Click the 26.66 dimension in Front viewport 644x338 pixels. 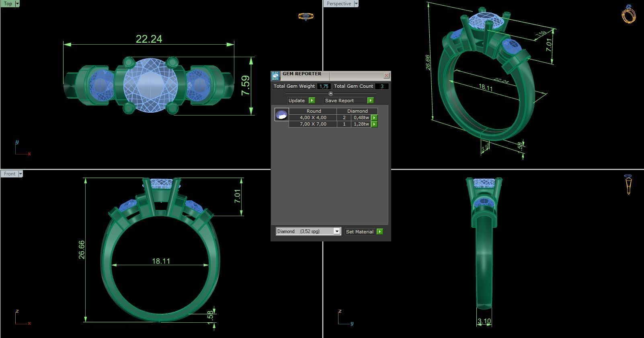(x=82, y=249)
